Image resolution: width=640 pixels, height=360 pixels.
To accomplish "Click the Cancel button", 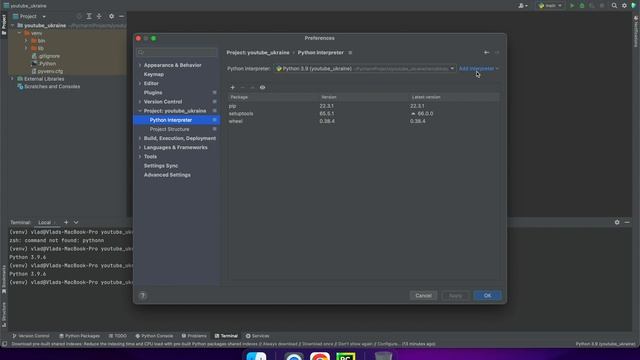I will [x=423, y=296].
